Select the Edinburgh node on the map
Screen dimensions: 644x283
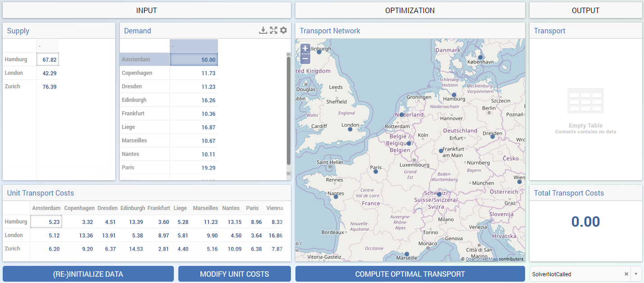(319, 52)
